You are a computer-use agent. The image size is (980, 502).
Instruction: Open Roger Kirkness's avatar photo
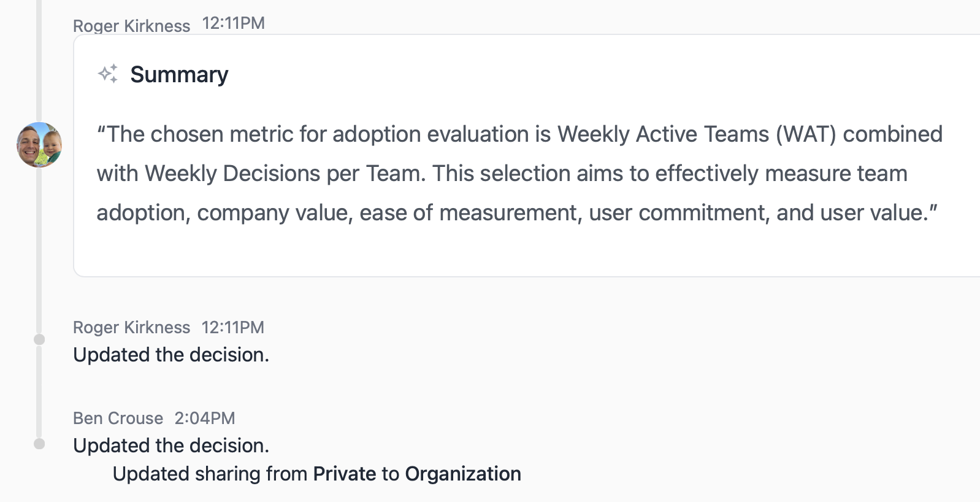[39, 145]
